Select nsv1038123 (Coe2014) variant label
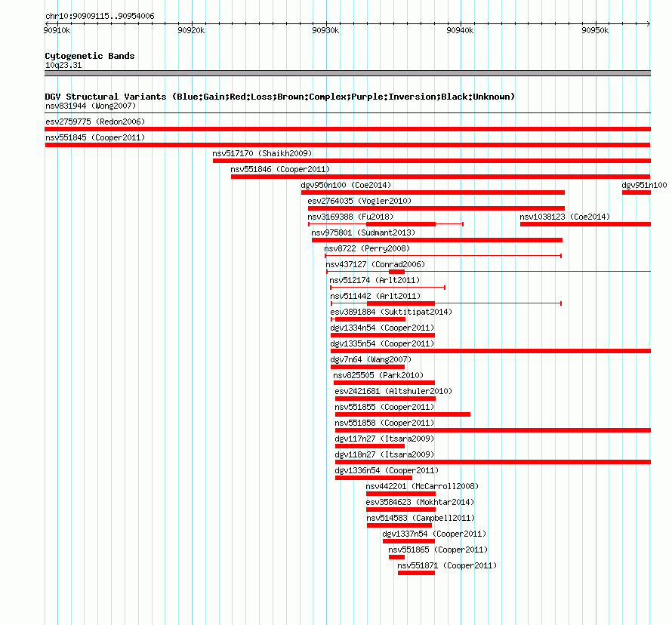This screenshot has height=625, width=672. [565, 217]
